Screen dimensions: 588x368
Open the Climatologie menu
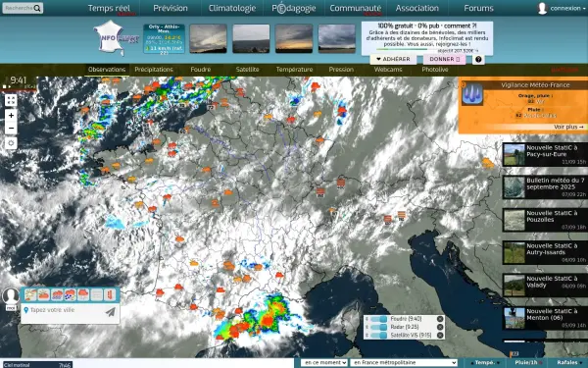pos(231,8)
